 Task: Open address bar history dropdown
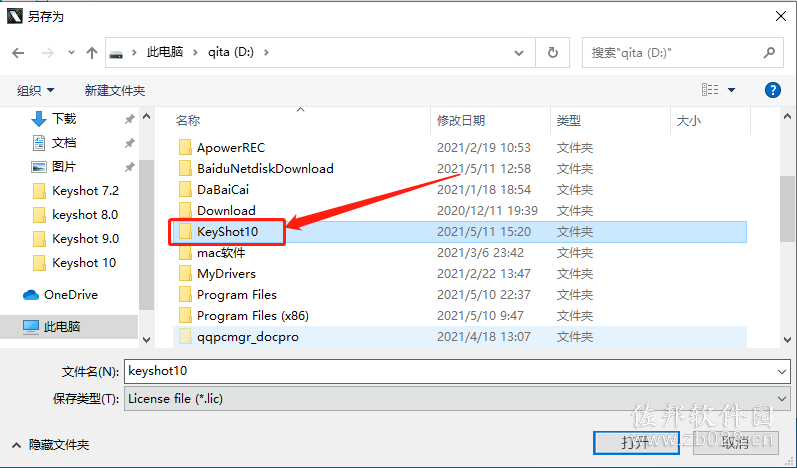click(x=518, y=53)
